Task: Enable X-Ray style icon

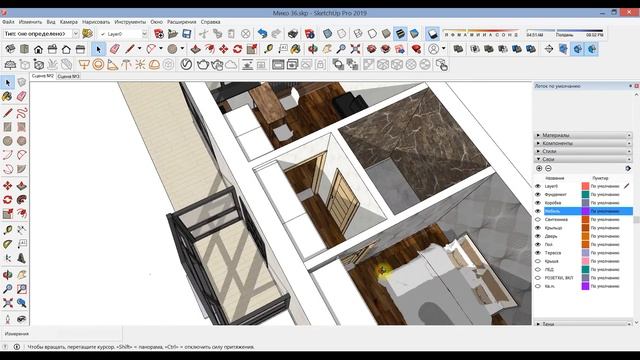Action: click(327, 33)
